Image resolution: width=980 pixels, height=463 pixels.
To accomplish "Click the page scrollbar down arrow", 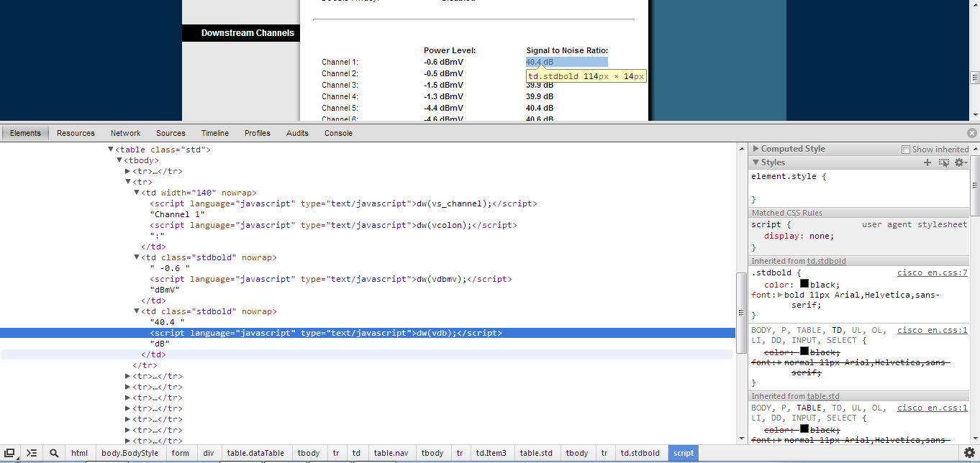I will pyautogui.click(x=975, y=114).
